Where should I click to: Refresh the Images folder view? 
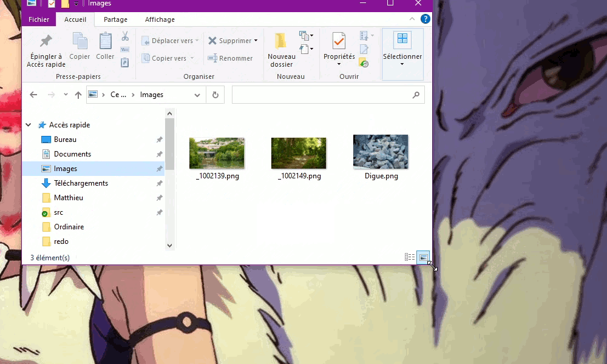[x=215, y=95]
